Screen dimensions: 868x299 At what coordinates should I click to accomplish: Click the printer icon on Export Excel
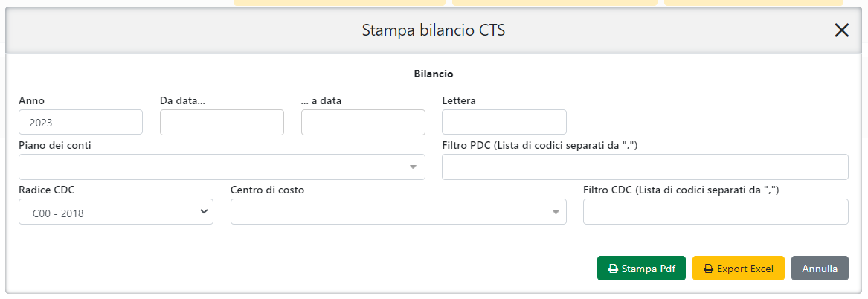pyautogui.click(x=708, y=269)
